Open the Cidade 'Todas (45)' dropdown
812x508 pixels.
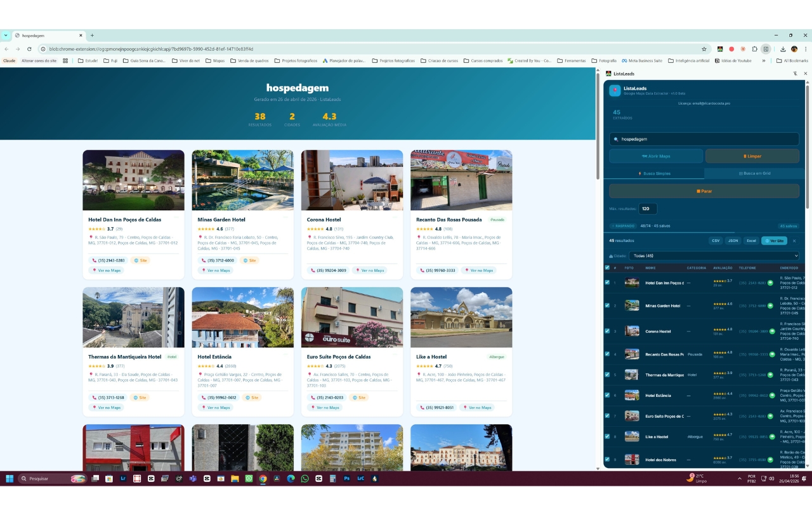(x=714, y=256)
